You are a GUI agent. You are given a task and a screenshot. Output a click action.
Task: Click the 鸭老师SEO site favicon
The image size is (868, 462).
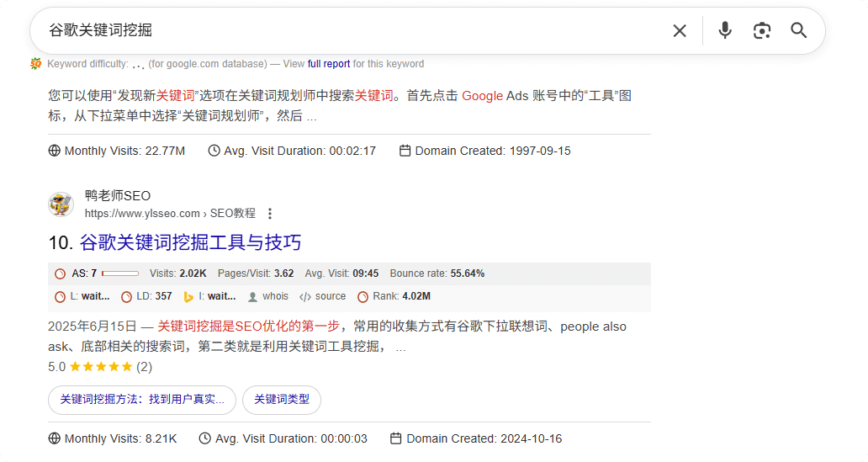[x=61, y=204]
